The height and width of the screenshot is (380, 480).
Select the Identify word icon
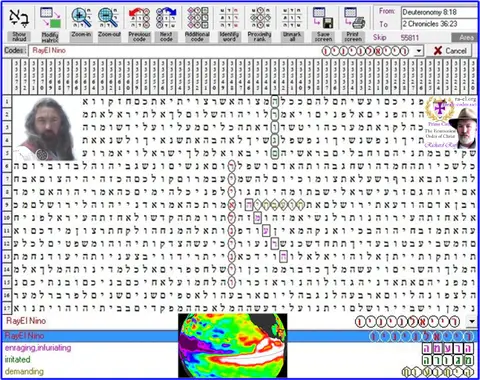[x=229, y=17]
